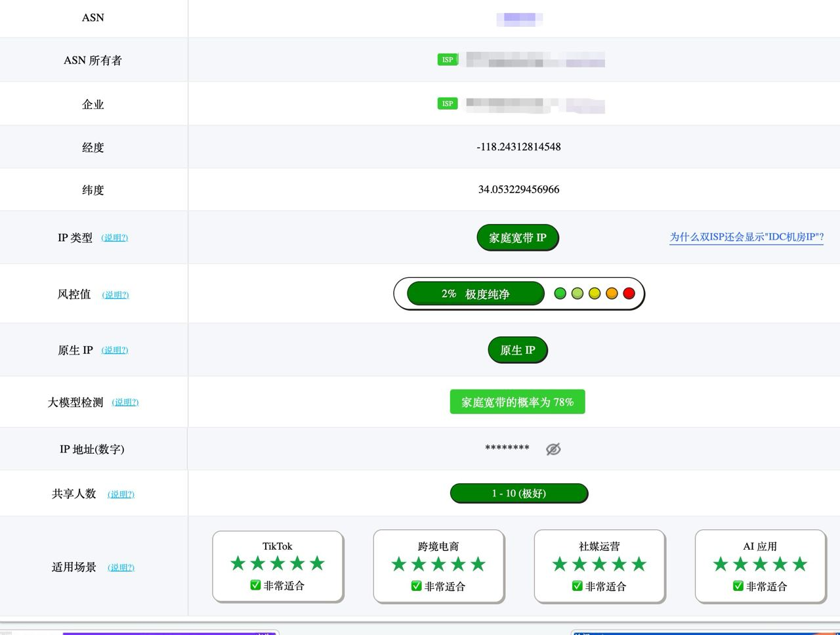Click the 跨境电商 card title
The height and width of the screenshot is (635, 840).
pos(438,546)
